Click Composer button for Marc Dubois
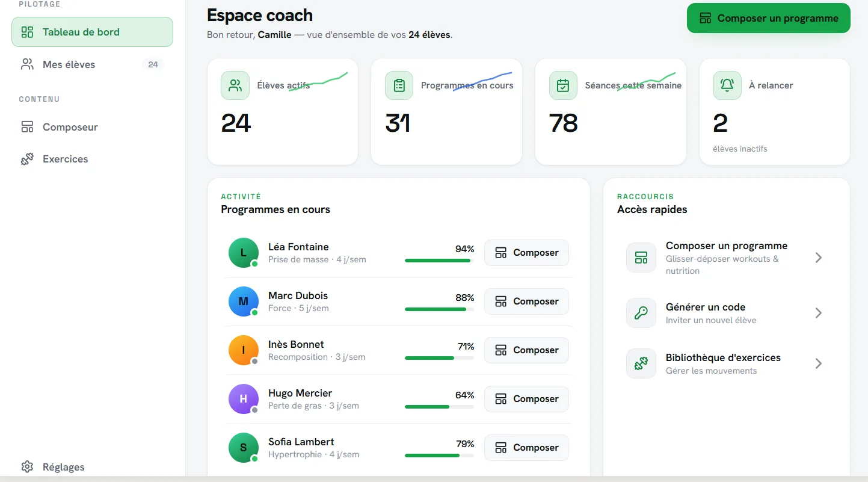Screen dimensions: 868x482 coord(526,301)
